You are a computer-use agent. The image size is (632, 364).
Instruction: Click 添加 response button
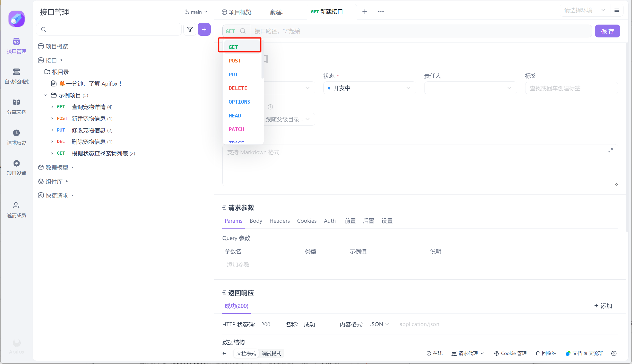[603, 306]
